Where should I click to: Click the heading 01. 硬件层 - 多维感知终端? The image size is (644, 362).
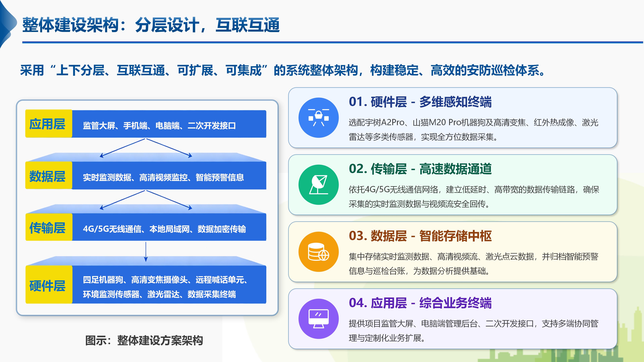(420, 102)
